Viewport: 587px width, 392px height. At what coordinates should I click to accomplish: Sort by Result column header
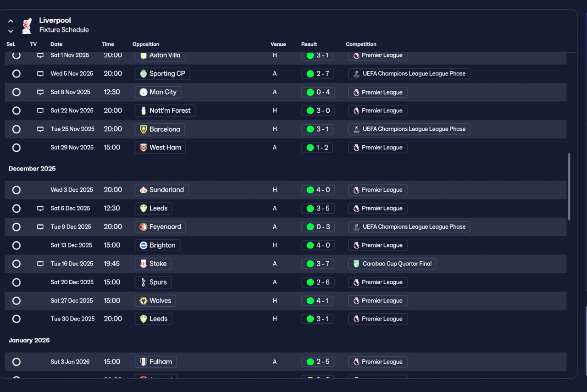pyautogui.click(x=309, y=44)
